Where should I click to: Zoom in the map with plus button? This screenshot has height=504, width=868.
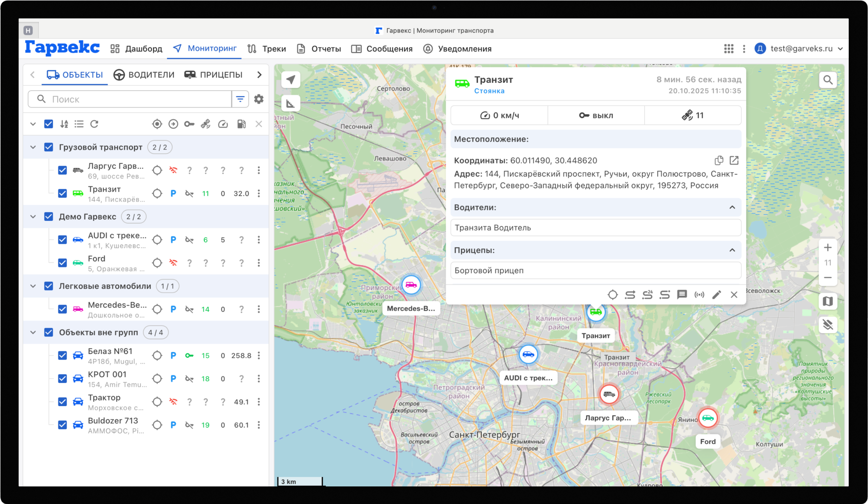(827, 248)
